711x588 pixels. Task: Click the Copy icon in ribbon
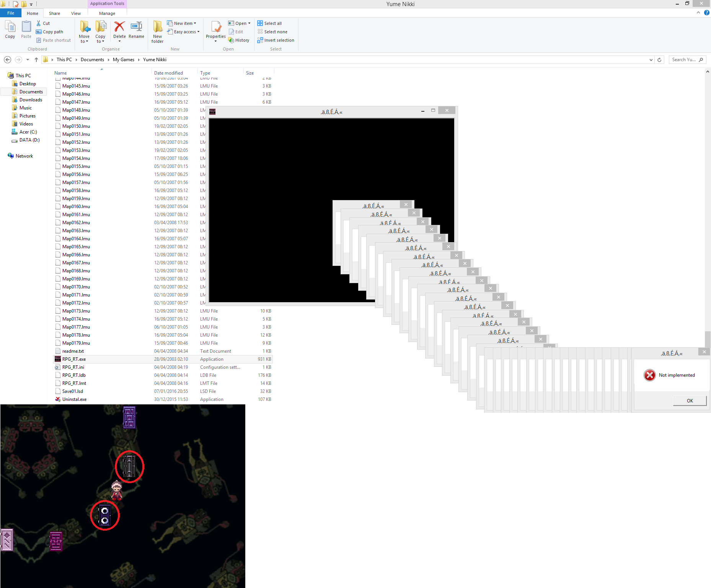[x=10, y=30]
